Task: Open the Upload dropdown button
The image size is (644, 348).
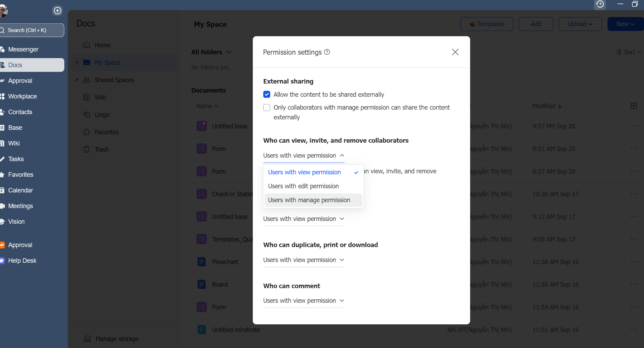Action: [x=580, y=24]
